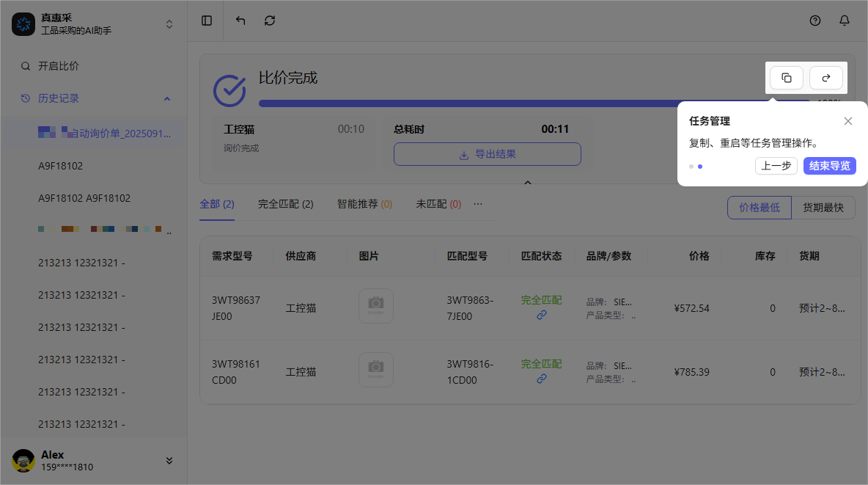Collapse the 历史记录 section chevron
868x485 pixels.
[167, 98]
